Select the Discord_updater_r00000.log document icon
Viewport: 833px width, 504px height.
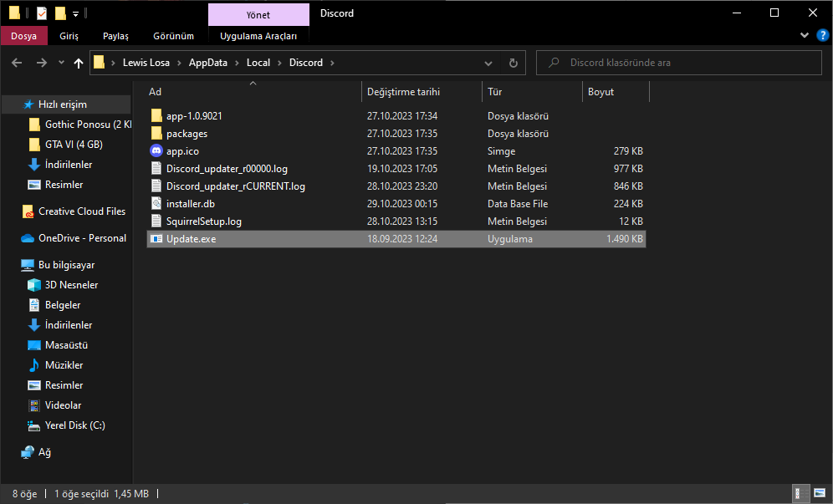coord(156,168)
